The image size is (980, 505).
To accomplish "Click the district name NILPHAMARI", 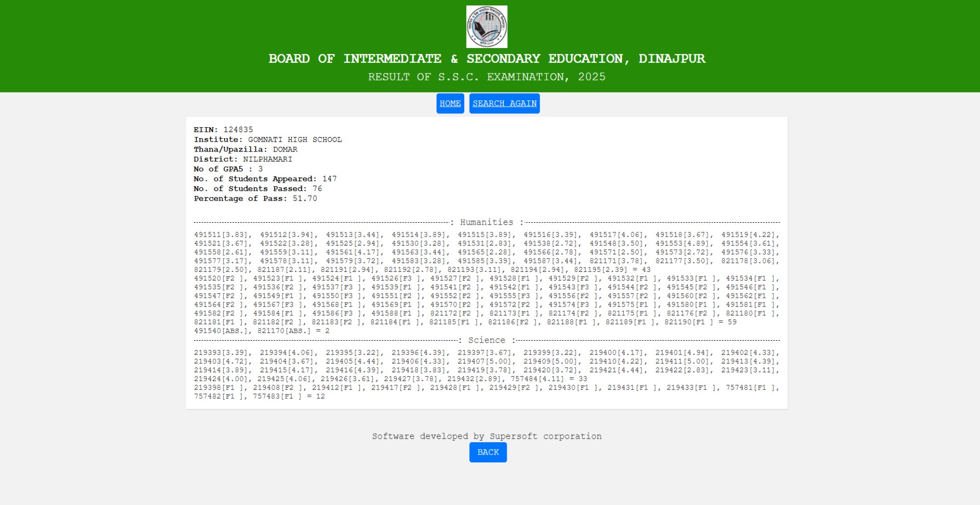I will [267, 159].
